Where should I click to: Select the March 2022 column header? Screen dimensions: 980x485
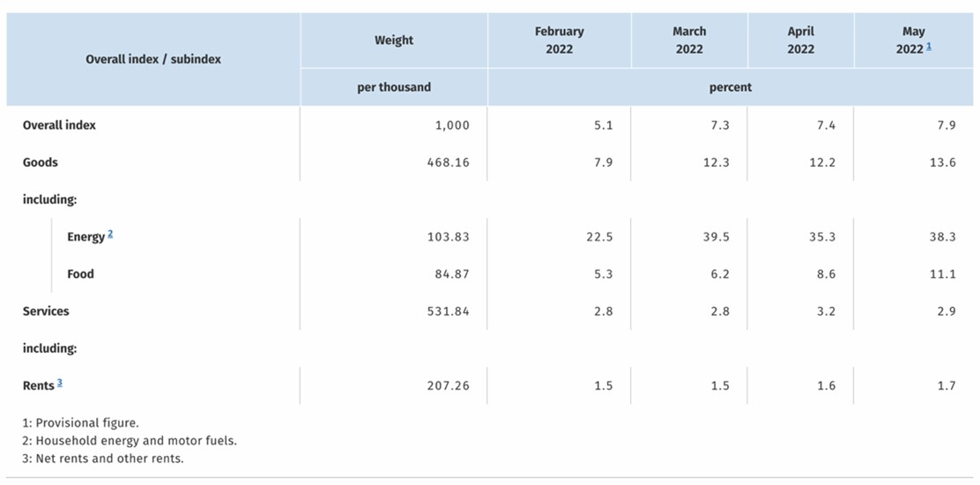[x=689, y=41]
